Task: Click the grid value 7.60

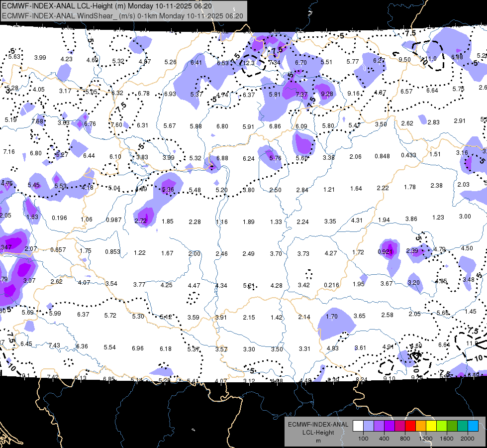Action: [116, 124]
